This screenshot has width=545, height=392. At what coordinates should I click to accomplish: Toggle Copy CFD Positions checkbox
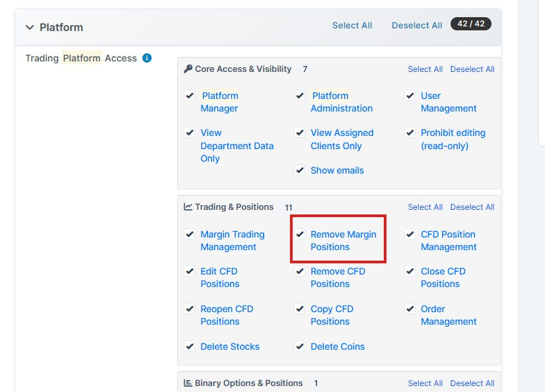[300, 309]
